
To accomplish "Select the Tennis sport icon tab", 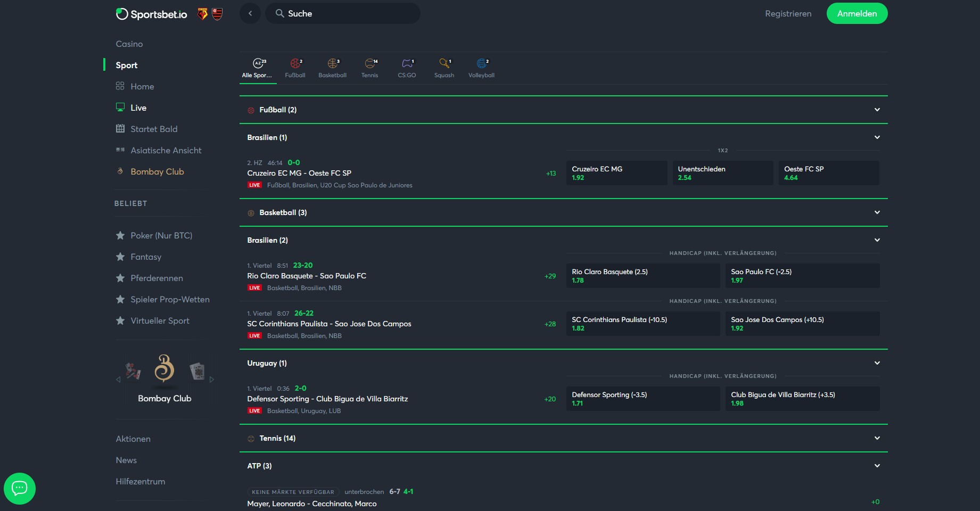I will (370, 68).
